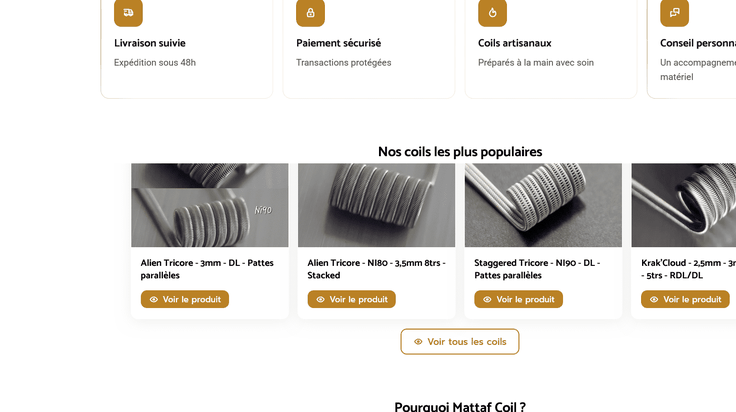Click the delivery truck icon above Livraison suivie
This screenshot has height=412, width=736.
tap(128, 13)
